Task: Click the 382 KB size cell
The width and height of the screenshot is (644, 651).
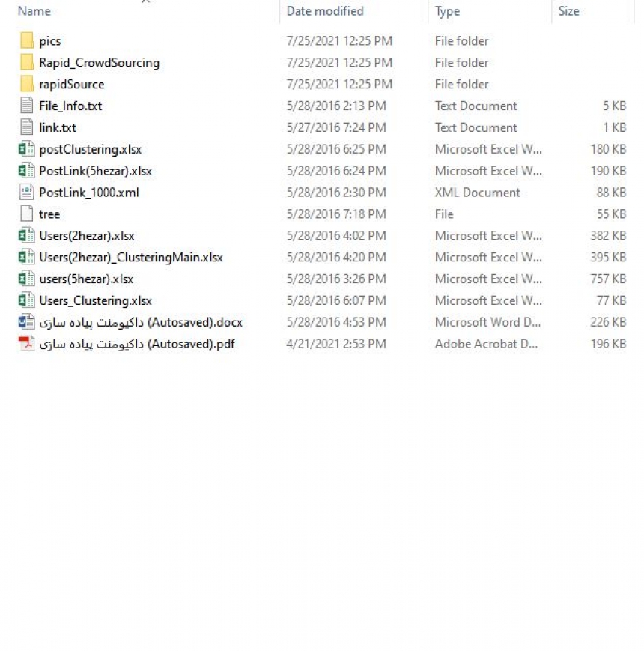Action: click(608, 236)
